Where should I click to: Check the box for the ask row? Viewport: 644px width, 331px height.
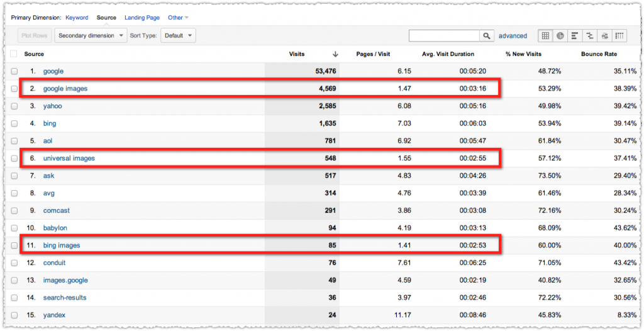14,176
